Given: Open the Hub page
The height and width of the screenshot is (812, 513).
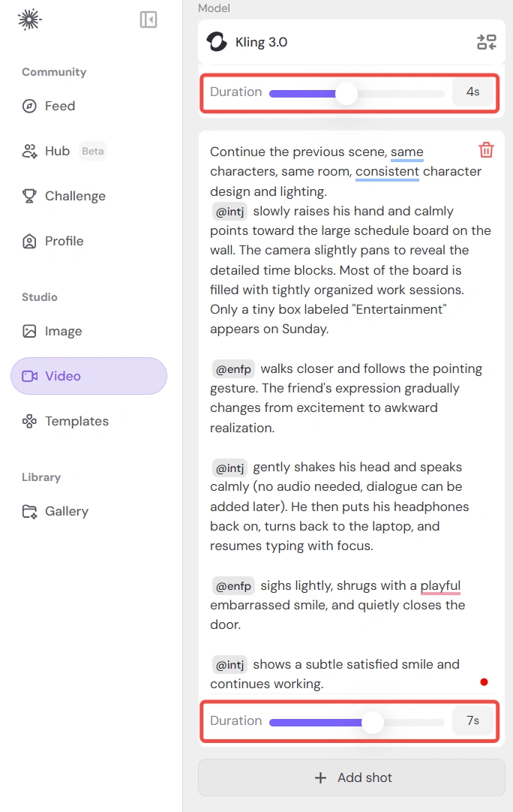Looking at the screenshot, I should click(x=57, y=151).
